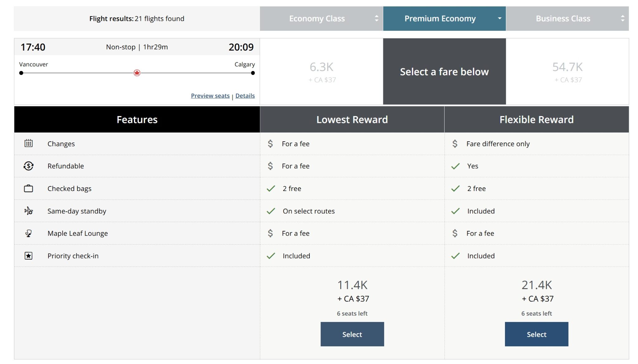Viewport: 638px width, 364px height.
Task: Click Lowest Reward Changes dollar sign icon
Action: 270,144
